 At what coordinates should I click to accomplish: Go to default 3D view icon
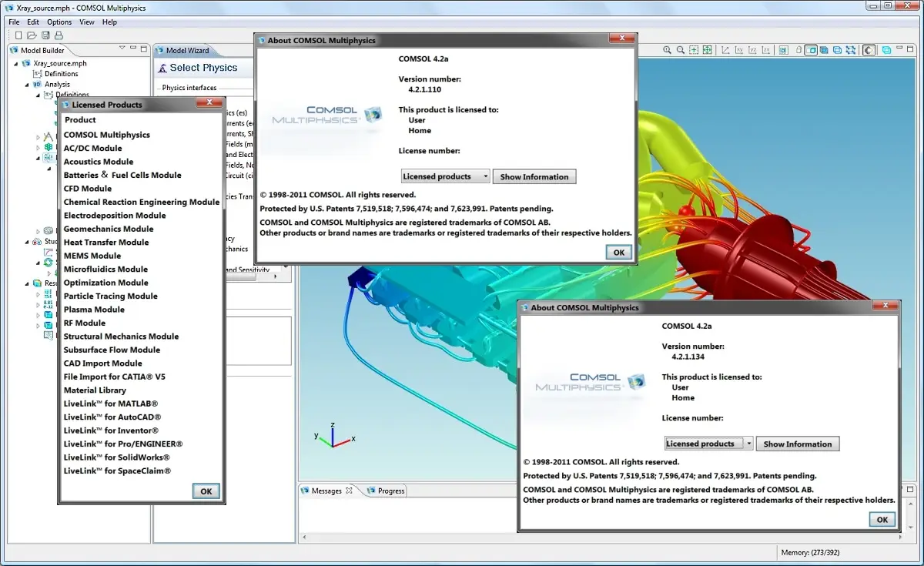[725, 50]
